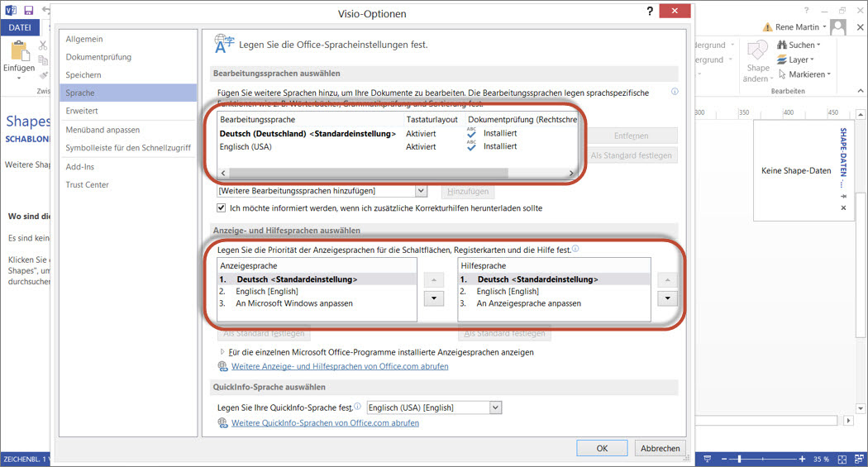Click Suchen binoculars icon in ribbon
This screenshot has width=868, height=467.
pyautogui.click(x=782, y=45)
